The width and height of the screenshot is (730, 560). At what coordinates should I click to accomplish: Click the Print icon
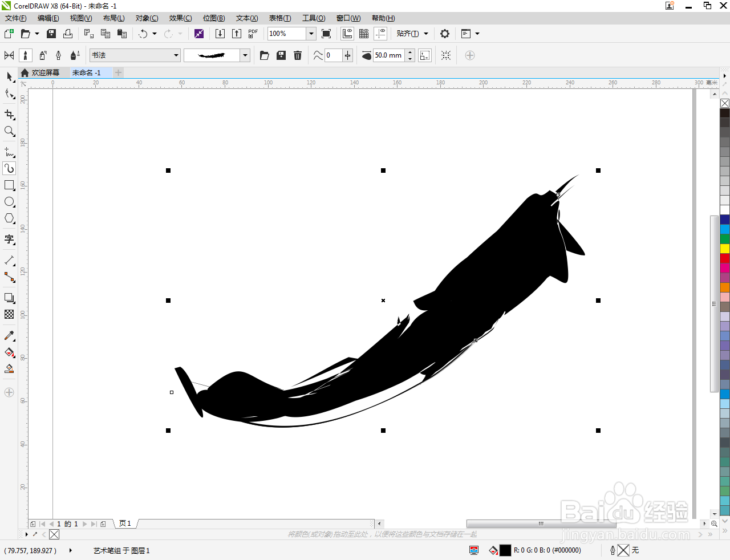click(68, 34)
